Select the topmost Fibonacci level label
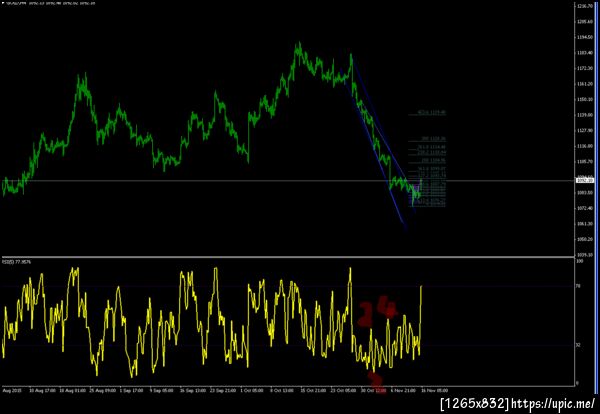 (432, 113)
